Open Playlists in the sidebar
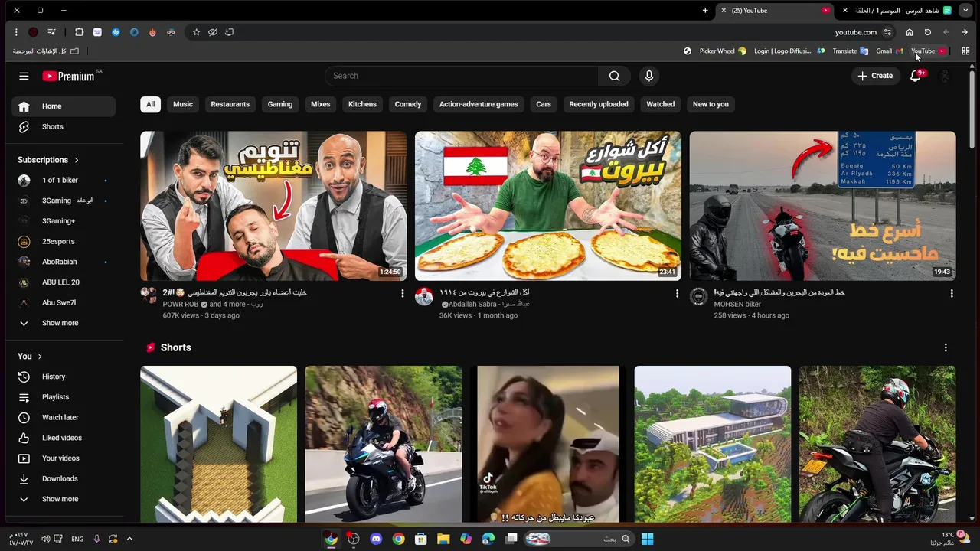Image resolution: width=980 pixels, height=551 pixels. coord(64,397)
